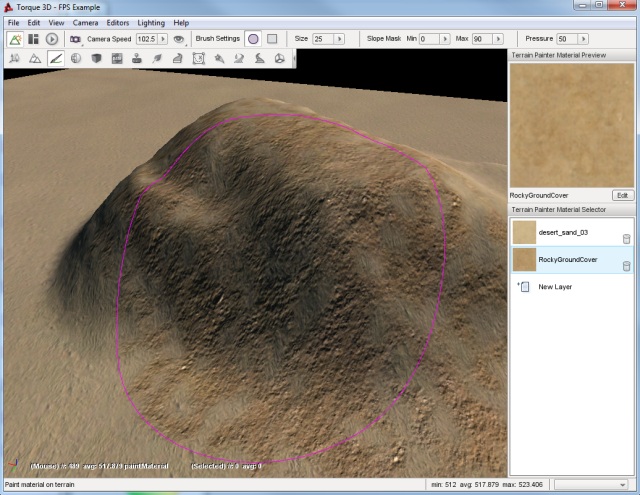Select the circle brush shape

click(x=253, y=39)
